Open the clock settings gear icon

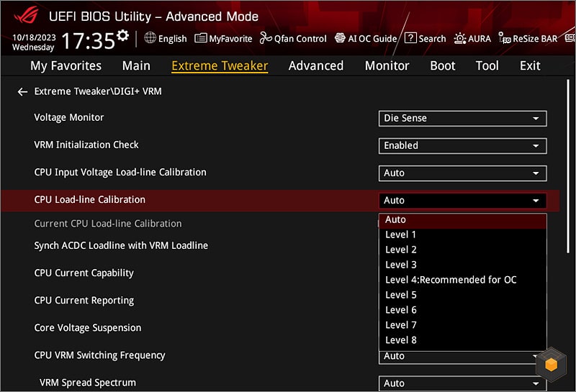click(x=122, y=35)
